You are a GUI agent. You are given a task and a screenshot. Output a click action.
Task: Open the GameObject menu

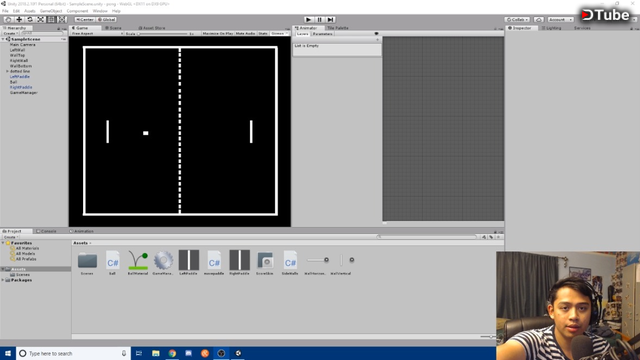pyautogui.click(x=51, y=11)
